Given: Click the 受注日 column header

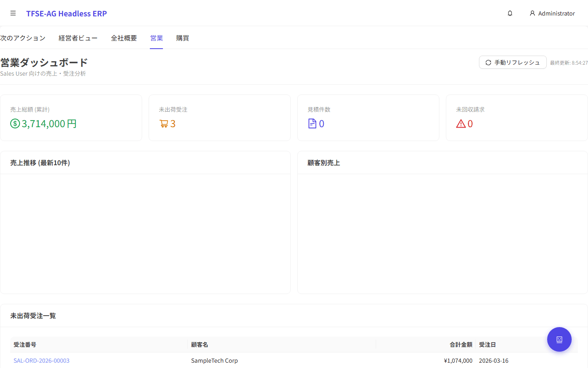Looking at the screenshot, I should click(488, 345).
